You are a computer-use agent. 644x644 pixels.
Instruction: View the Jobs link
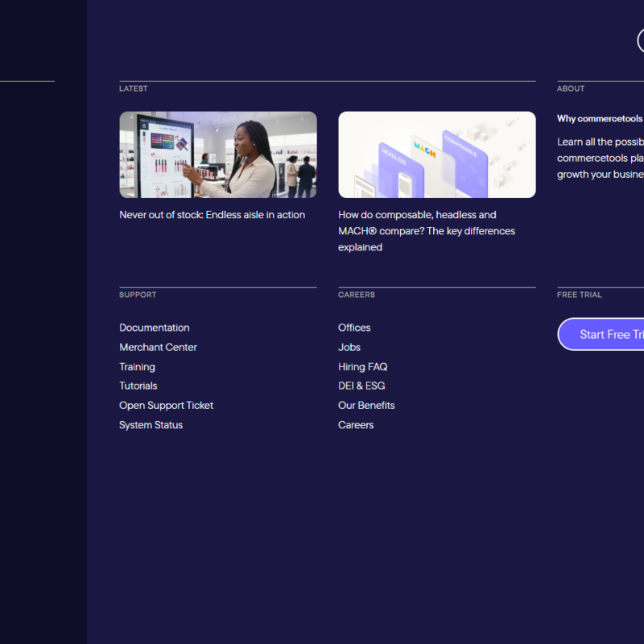click(349, 347)
